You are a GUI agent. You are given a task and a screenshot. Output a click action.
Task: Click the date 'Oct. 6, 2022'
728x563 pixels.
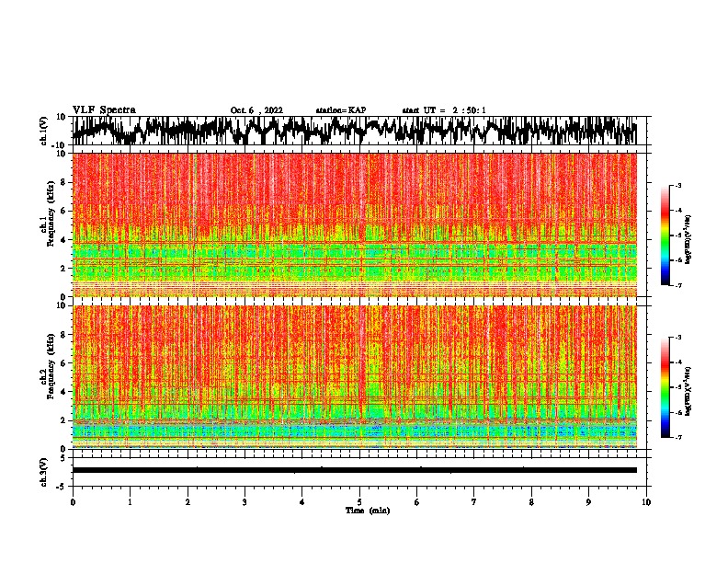256,110
